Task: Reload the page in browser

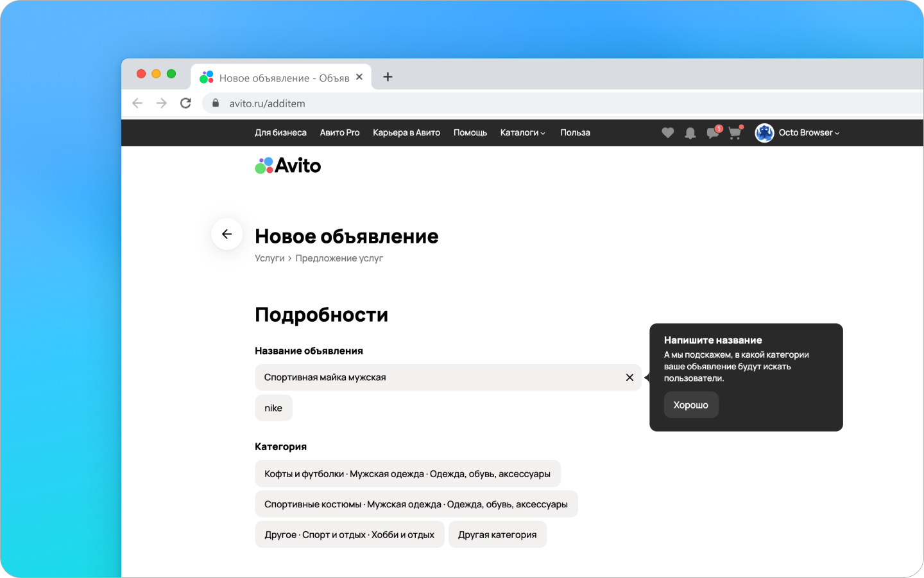Action: tap(185, 103)
